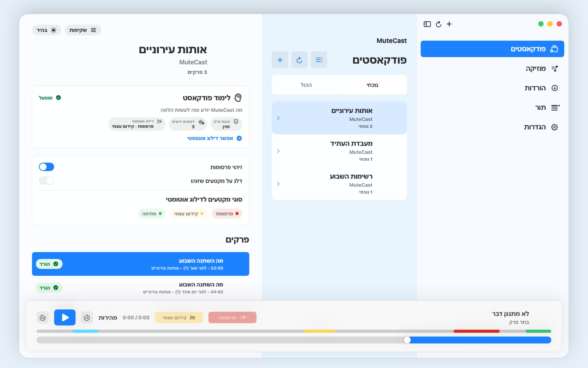This screenshot has height=368, width=588.
Task: Select the episode lasting 44:40
Action: [140, 288]
